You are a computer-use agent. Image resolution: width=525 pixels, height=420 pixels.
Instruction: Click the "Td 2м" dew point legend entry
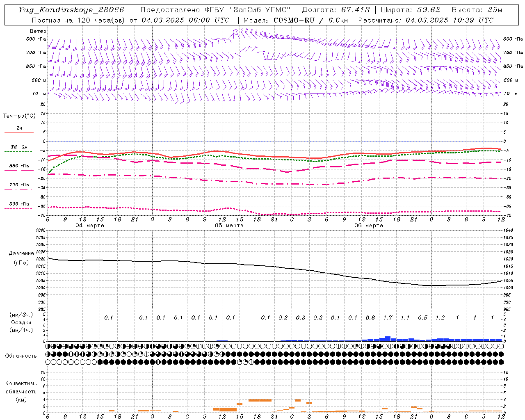point(19,147)
